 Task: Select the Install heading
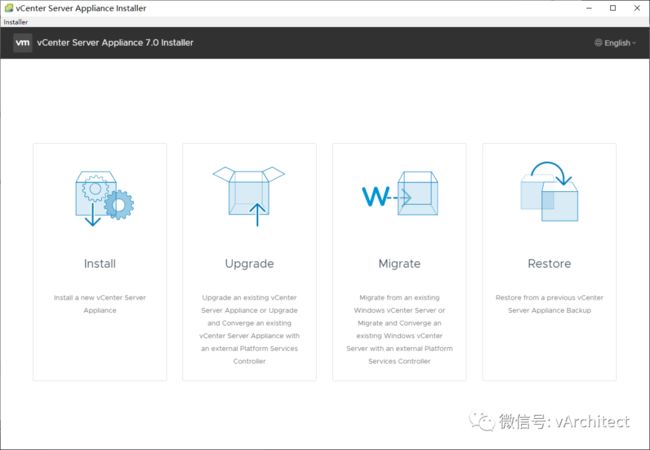coord(100,264)
